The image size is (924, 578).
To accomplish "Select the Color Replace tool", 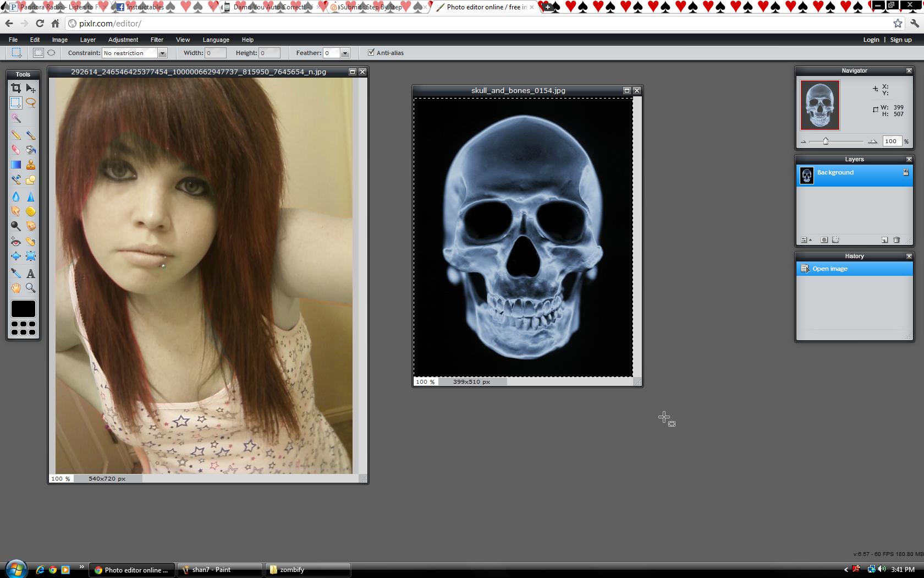I will pos(16,179).
